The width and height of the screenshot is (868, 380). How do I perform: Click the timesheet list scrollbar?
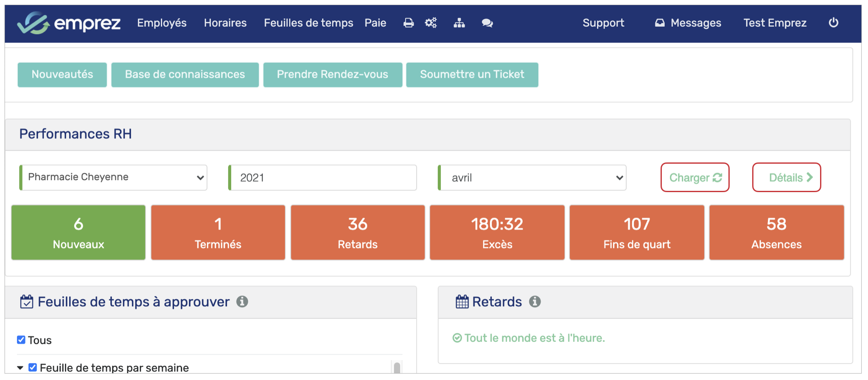tap(397, 367)
